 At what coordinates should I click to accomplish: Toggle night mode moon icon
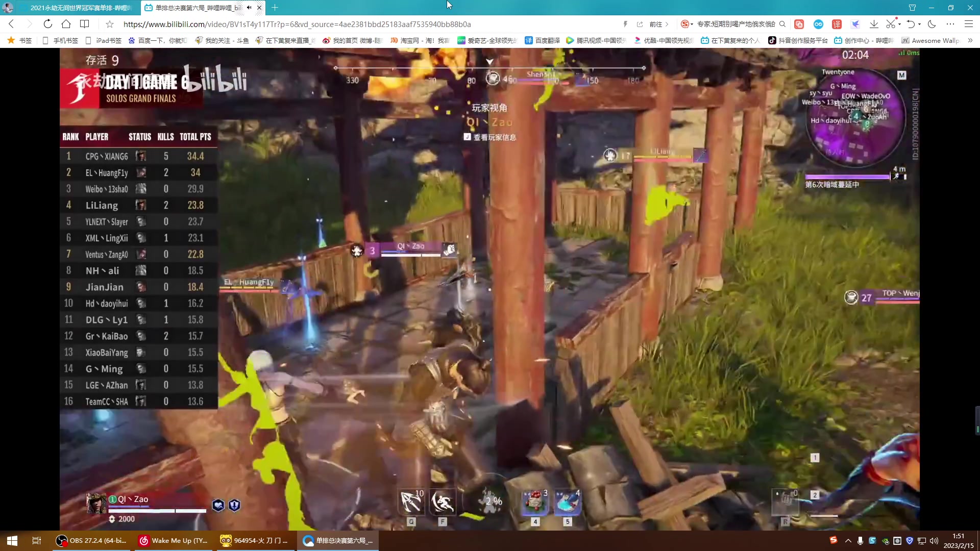pos(932,24)
